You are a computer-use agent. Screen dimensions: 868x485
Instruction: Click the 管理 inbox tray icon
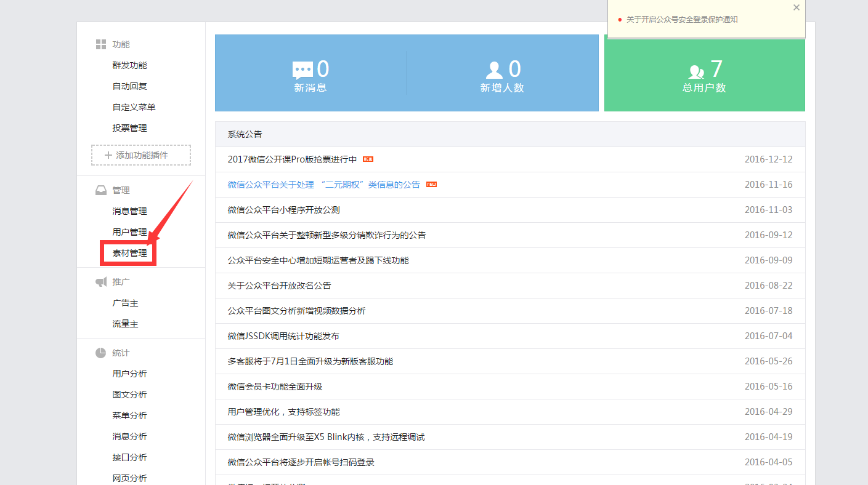click(x=101, y=190)
